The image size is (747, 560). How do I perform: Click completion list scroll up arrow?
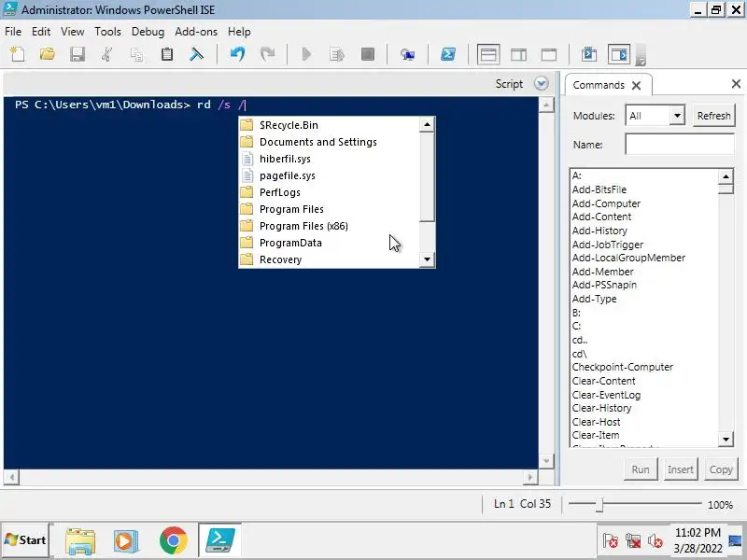tap(427, 125)
